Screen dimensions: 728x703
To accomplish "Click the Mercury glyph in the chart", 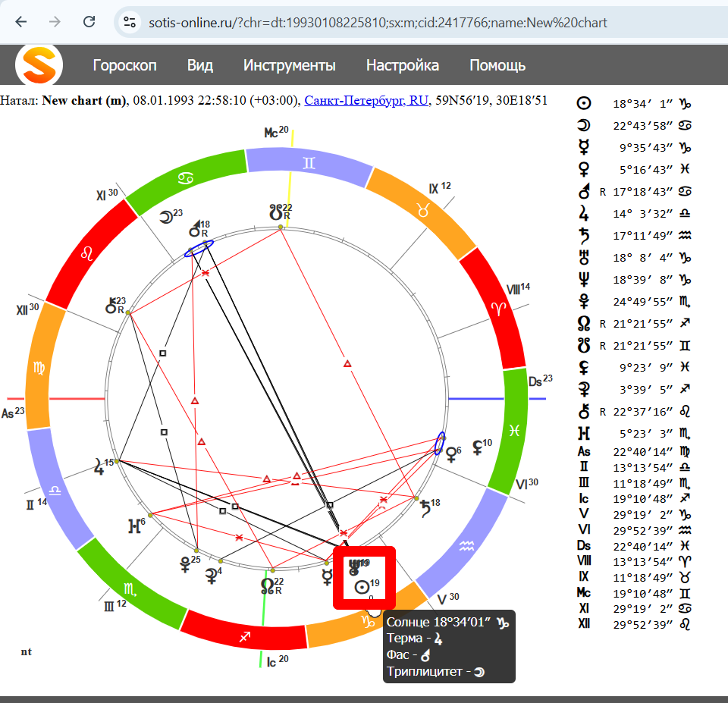I will (x=328, y=576).
